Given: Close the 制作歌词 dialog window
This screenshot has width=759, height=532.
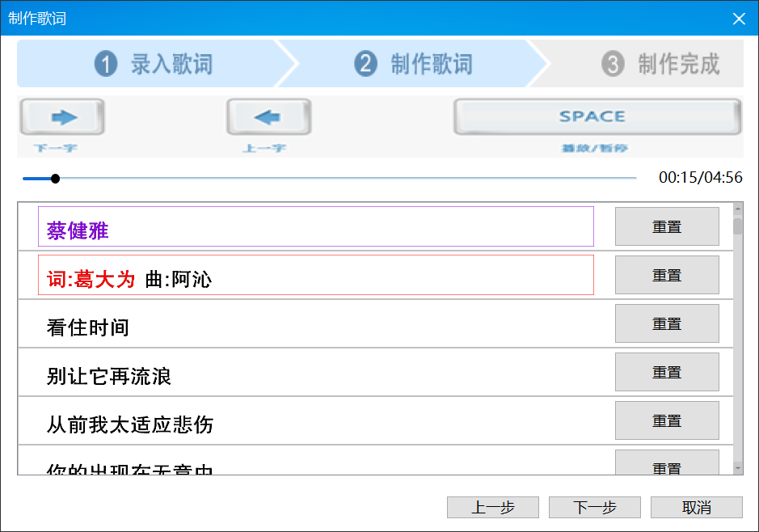Looking at the screenshot, I should point(739,19).
